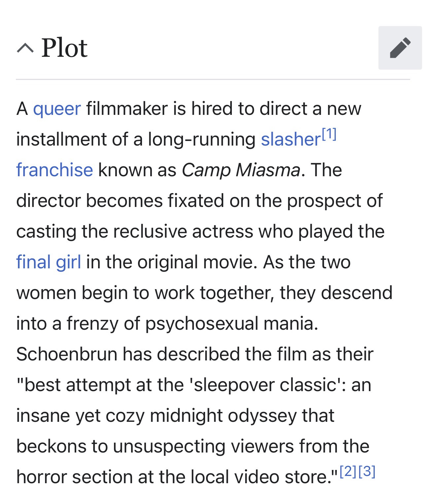Image resolution: width=426 pixels, height=504 pixels.
Task: Open the "final girl" link
Action: pos(49,262)
